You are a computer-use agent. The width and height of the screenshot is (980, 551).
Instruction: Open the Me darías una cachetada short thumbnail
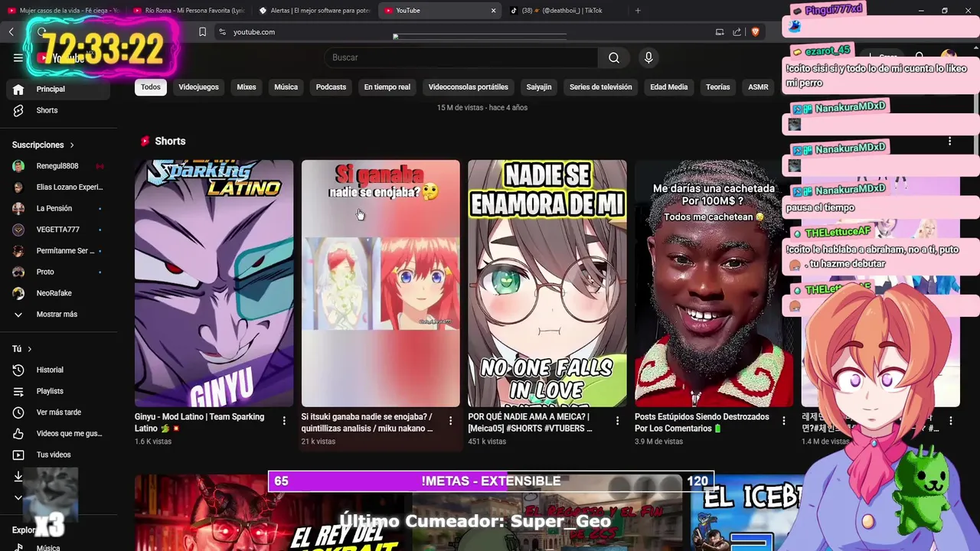[714, 283]
